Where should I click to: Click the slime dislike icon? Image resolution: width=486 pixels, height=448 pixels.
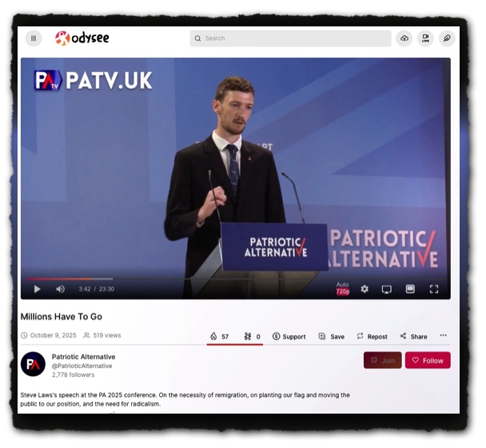click(248, 337)
